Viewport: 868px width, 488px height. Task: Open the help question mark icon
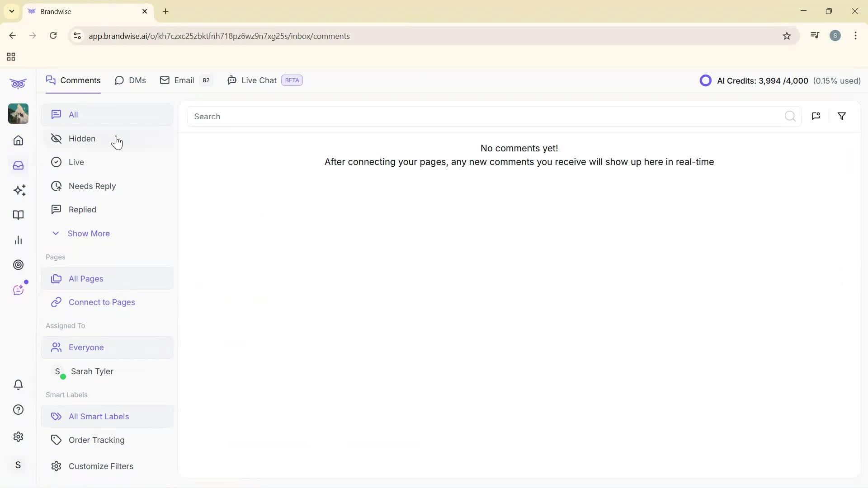pos(18,409)
